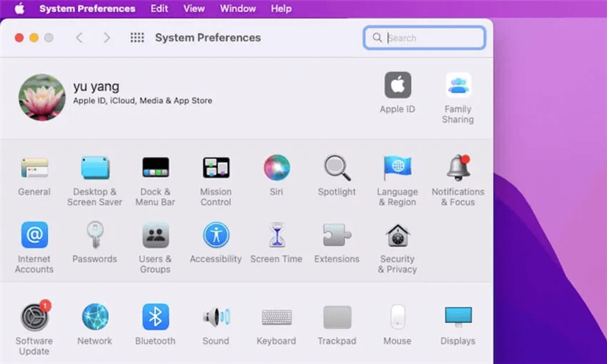
Task: Open Passwords preferences
Action: click(95, 235)
